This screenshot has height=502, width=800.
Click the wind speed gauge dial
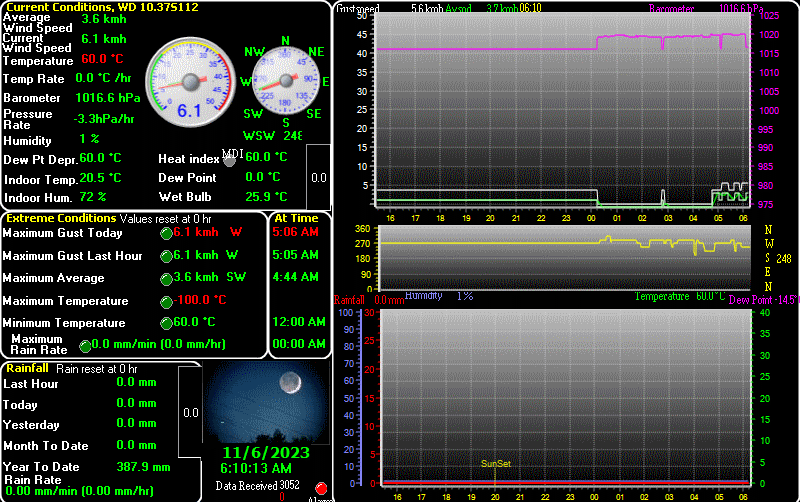click(x=189, y=81)
